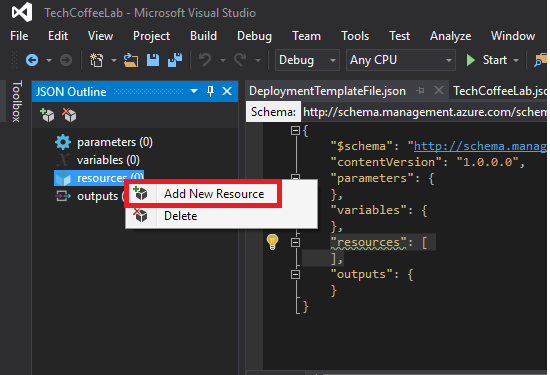Click the Add Resource icon in JSON Outline toolbar

click(x=47, y=115)
